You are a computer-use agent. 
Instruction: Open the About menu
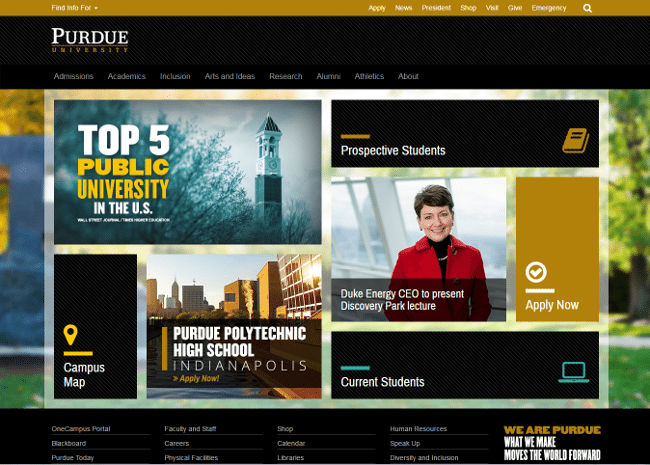(408, 76)
